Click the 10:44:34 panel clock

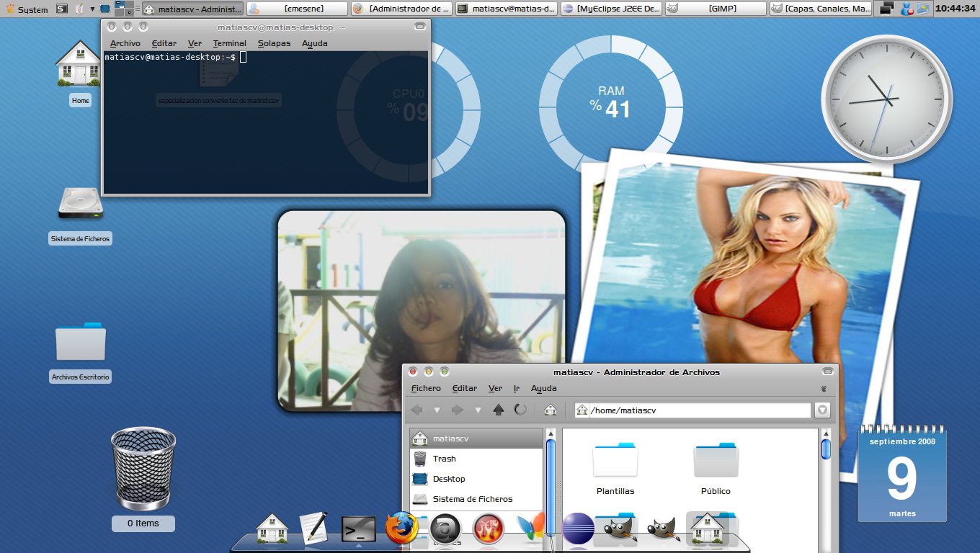tap(955, 9)
